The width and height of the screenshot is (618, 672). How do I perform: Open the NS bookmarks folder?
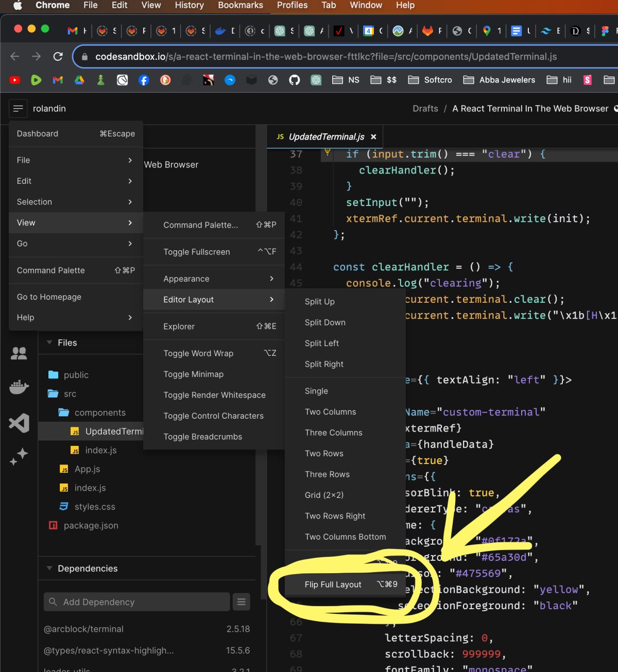[x=346, y=80]
